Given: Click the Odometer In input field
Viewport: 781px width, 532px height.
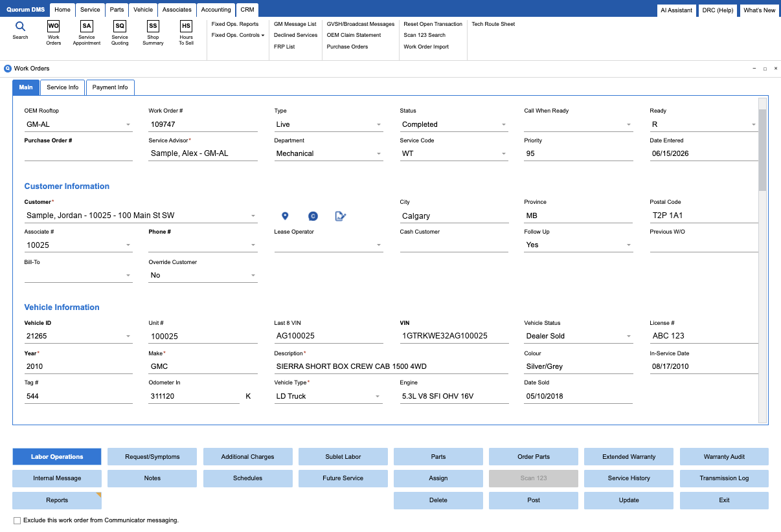Looking at the screenshot, I should pos(194,396).
